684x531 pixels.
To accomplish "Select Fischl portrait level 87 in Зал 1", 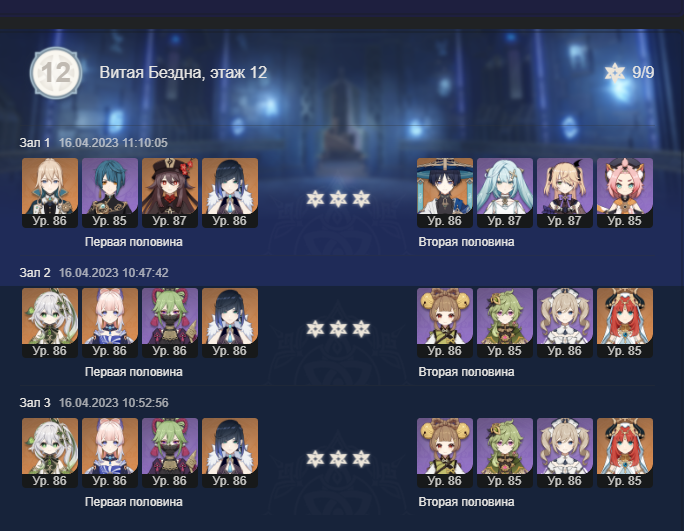I will coord(564,192).
